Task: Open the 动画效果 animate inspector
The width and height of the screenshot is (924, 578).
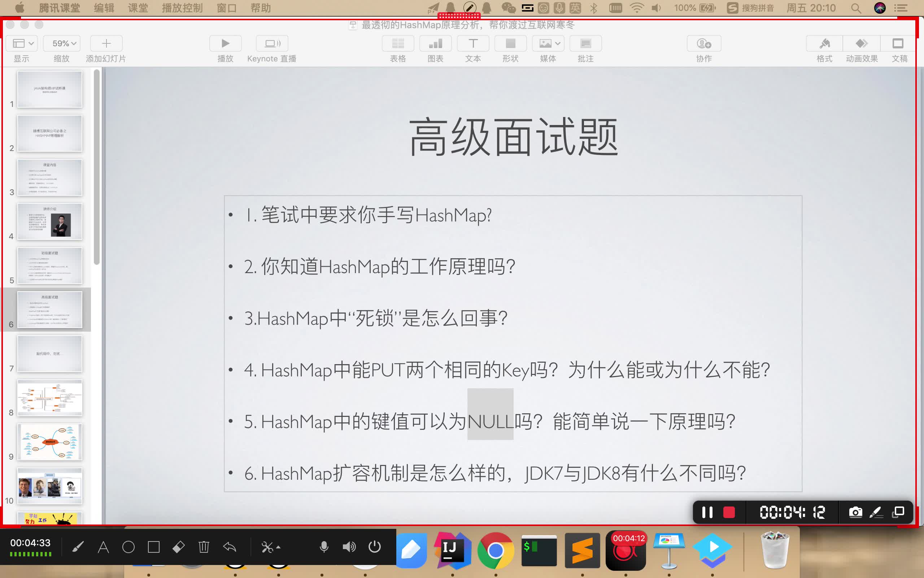Action: pyautogui.click(x=862, y=44)
